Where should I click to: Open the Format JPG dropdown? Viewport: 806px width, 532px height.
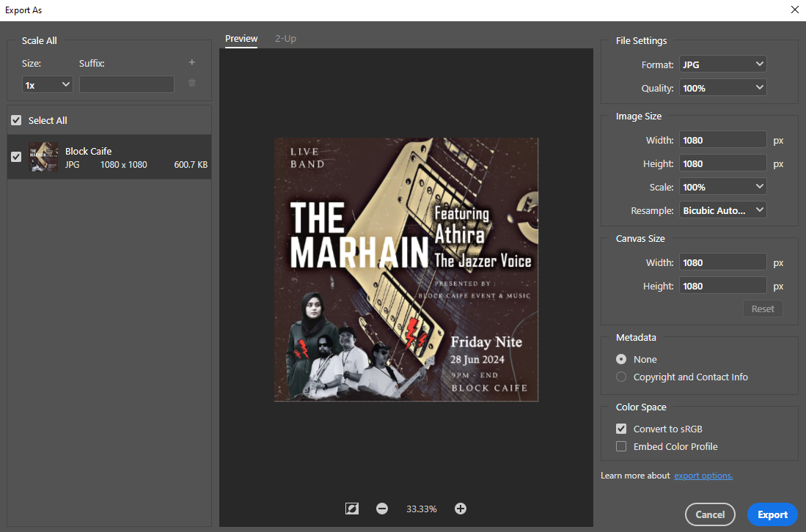(722, 64)
